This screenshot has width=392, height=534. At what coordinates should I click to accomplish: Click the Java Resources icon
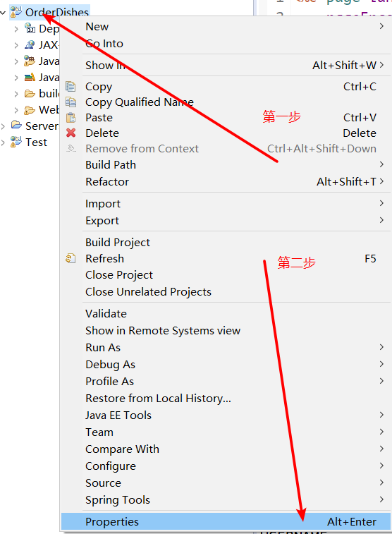click(30, 61)
